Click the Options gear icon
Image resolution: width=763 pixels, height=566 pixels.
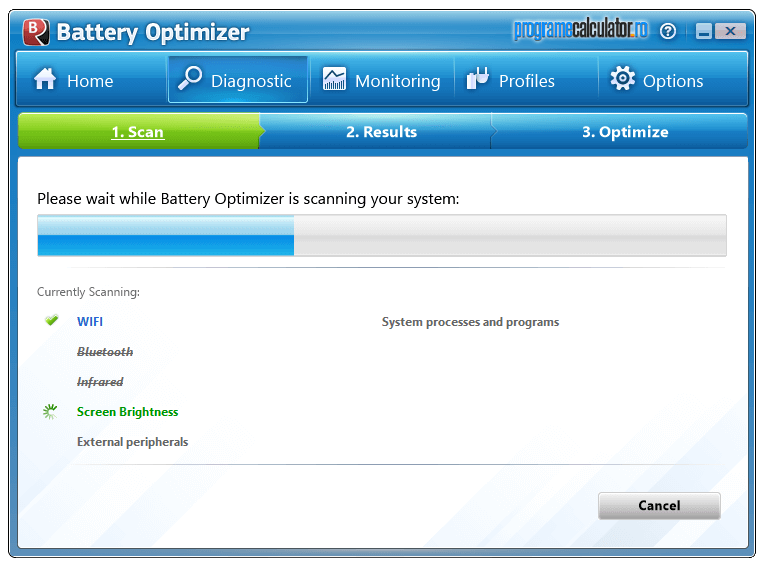pos(622,78)
